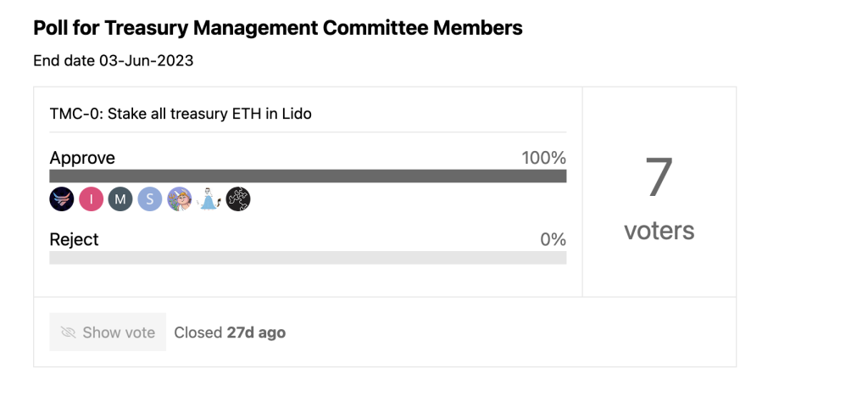Click the 100% approve percentage
The height and width of the screenshot is (397, 868).
click(x=543, y=159)
